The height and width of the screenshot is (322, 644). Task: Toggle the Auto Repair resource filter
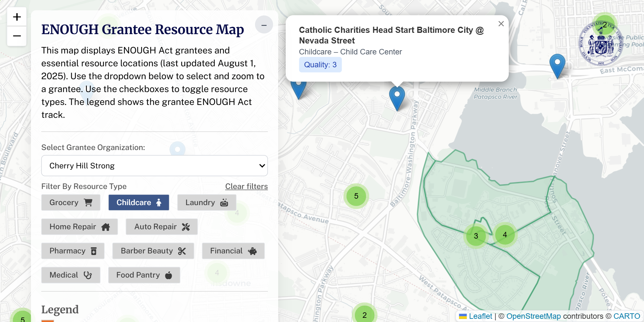pos(162,227)
